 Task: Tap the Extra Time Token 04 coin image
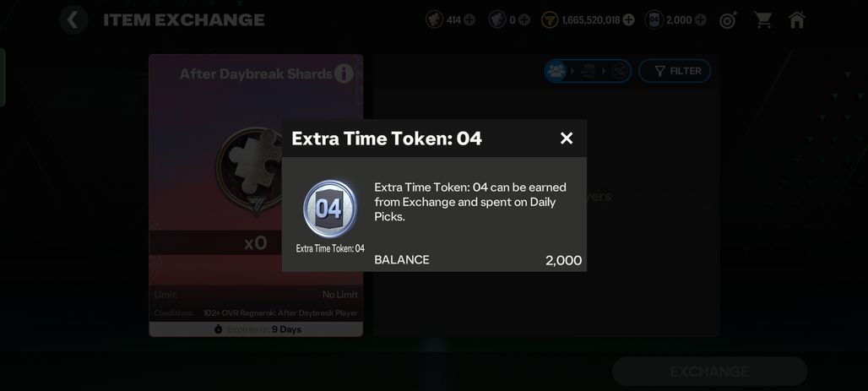[330, 209]
